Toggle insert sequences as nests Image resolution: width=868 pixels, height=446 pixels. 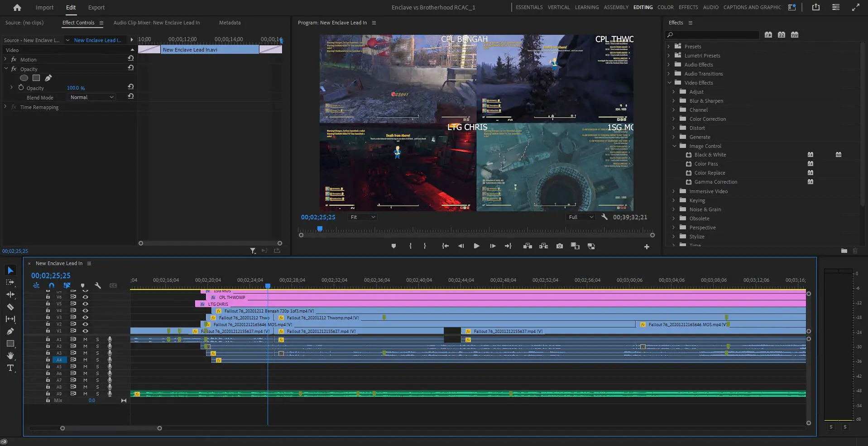(36, 285)
